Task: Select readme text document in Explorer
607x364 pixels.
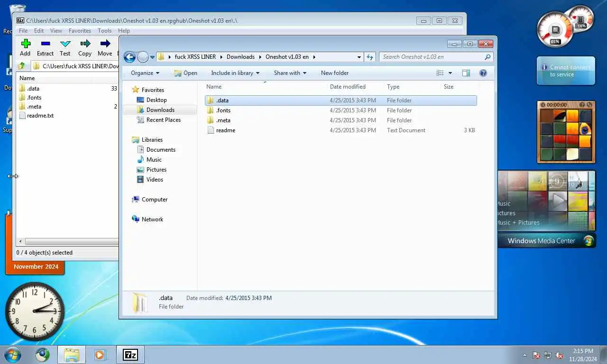Action: tap(341, 130)
